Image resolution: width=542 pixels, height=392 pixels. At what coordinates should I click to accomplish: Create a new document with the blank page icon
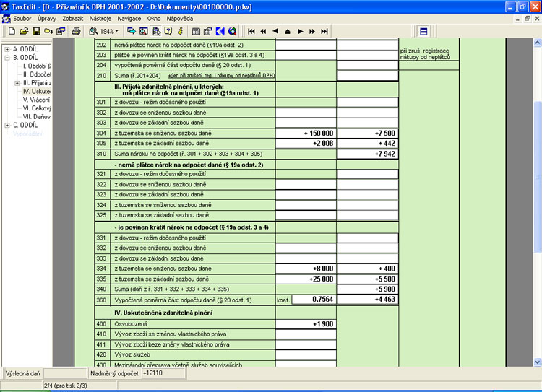12,32
